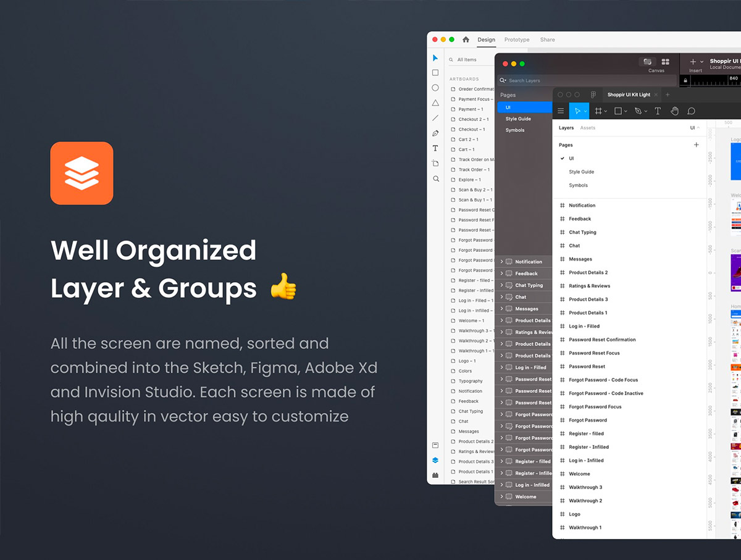Expand the Notification artboard in Sketch
This screenshot has height=560, width=741.
(x=502, y=262)
